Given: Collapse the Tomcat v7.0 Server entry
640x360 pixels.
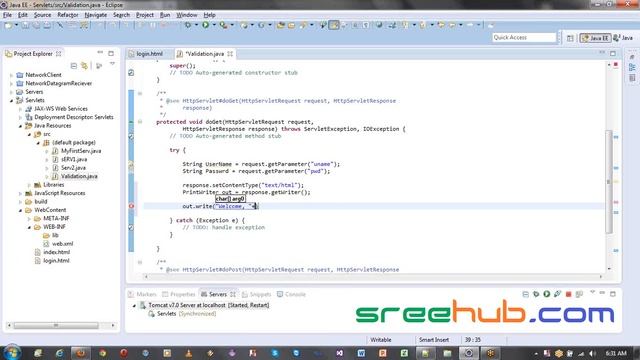Looking at the screenshot, I should pyautogui.click(x=134, y=305).
